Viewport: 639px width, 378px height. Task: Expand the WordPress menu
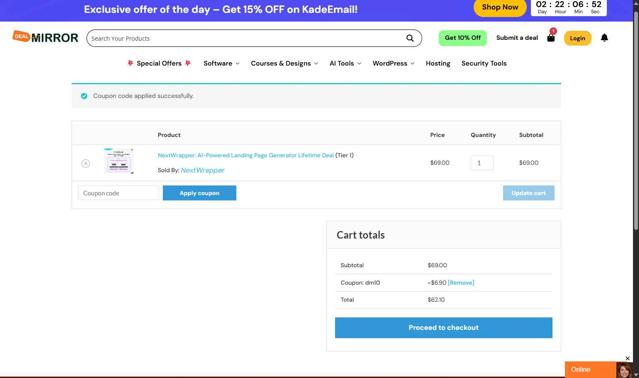393,63
